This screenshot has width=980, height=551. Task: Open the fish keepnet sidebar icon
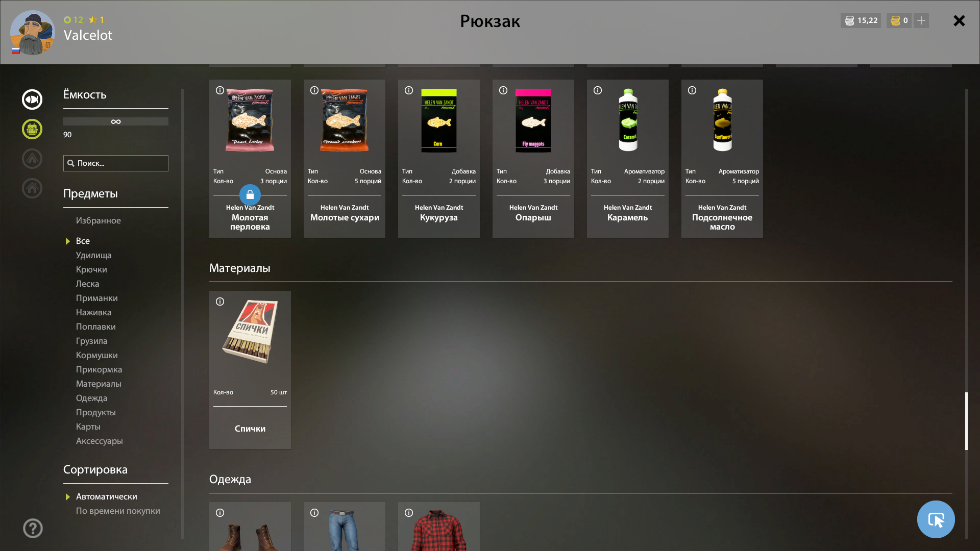[x=32, y=99]
